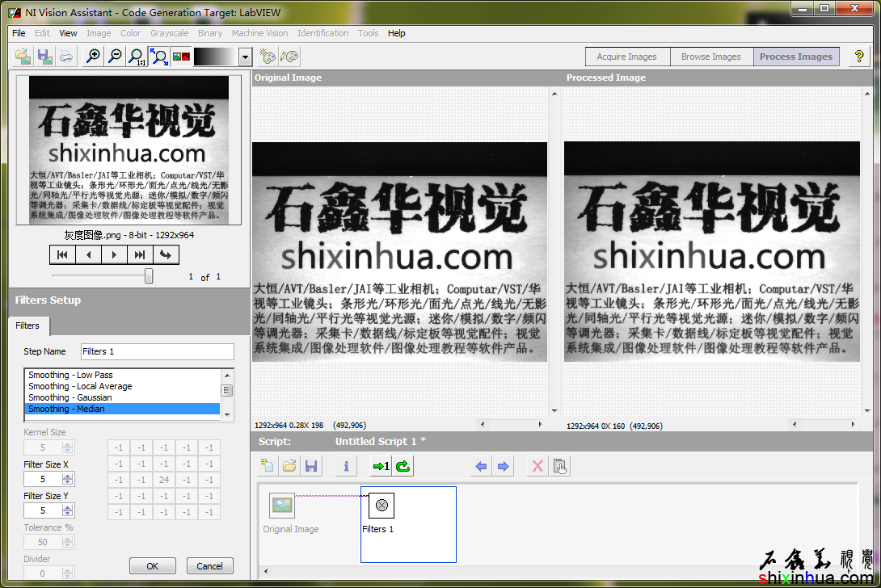Jump to first image button

pos(62,254)
